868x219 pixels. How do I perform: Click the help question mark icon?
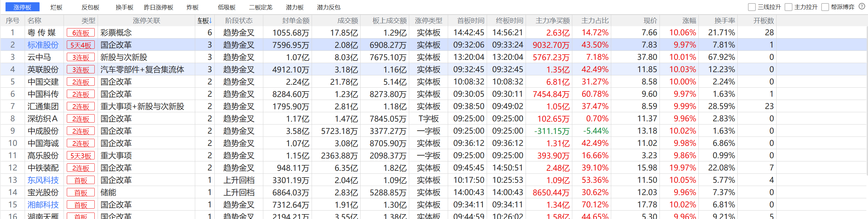tap(862, 7)
